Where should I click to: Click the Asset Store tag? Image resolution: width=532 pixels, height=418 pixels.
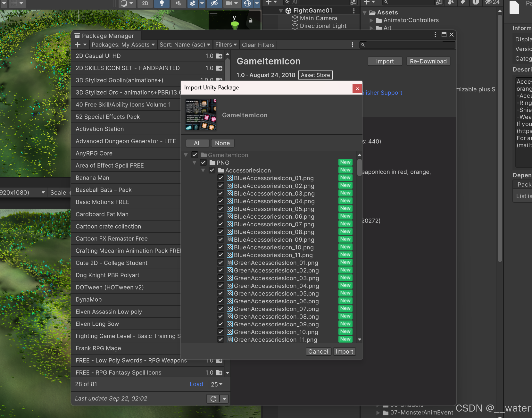(315, 75)
